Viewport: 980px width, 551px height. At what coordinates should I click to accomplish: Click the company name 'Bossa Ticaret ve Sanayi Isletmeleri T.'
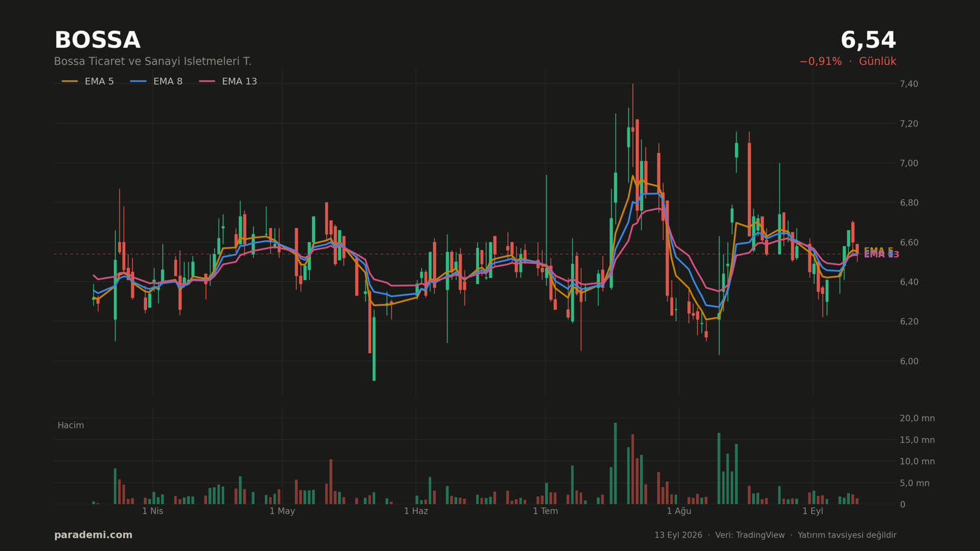tap(153, 62)
